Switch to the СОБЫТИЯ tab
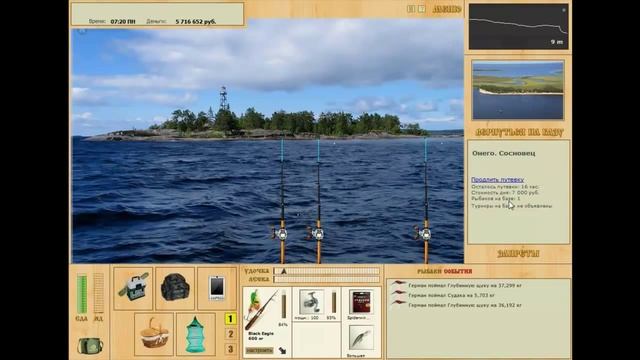The image size is (640, 360). coord(458,271)
